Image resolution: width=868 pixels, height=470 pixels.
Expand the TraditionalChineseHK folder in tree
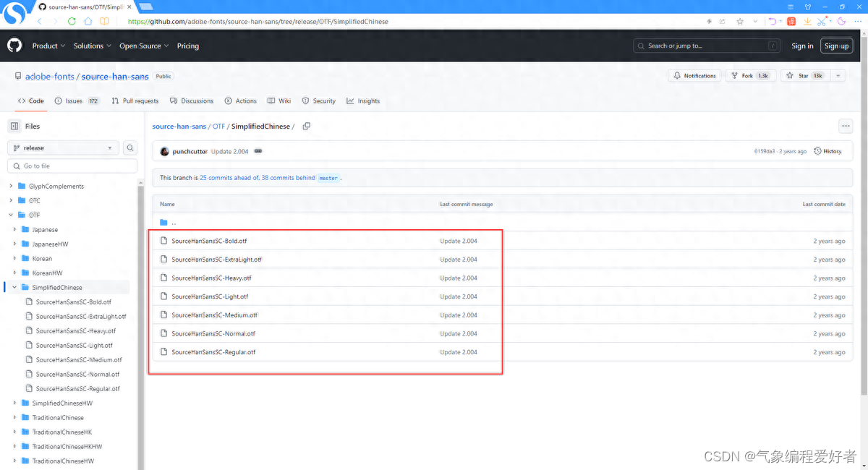click(15, 432)
